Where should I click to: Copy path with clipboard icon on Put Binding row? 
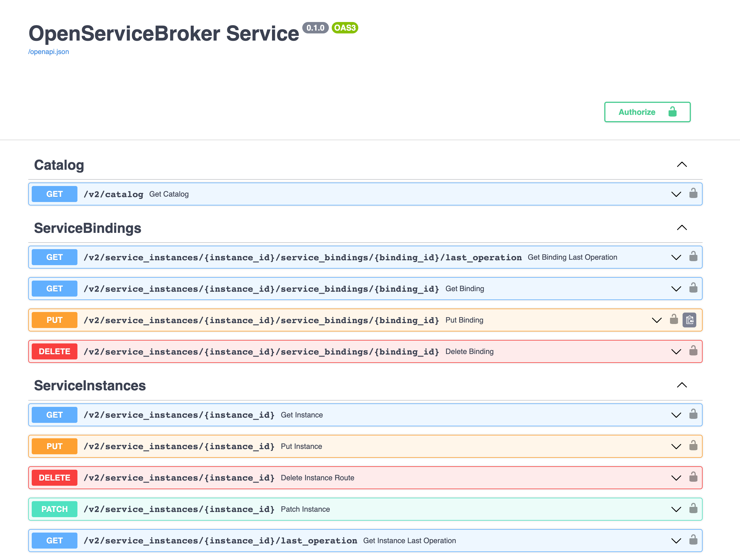click(689, 320)
